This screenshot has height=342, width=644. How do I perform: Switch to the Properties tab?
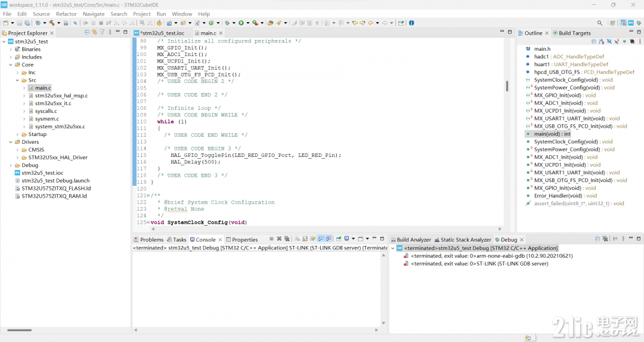coord(241,240)
